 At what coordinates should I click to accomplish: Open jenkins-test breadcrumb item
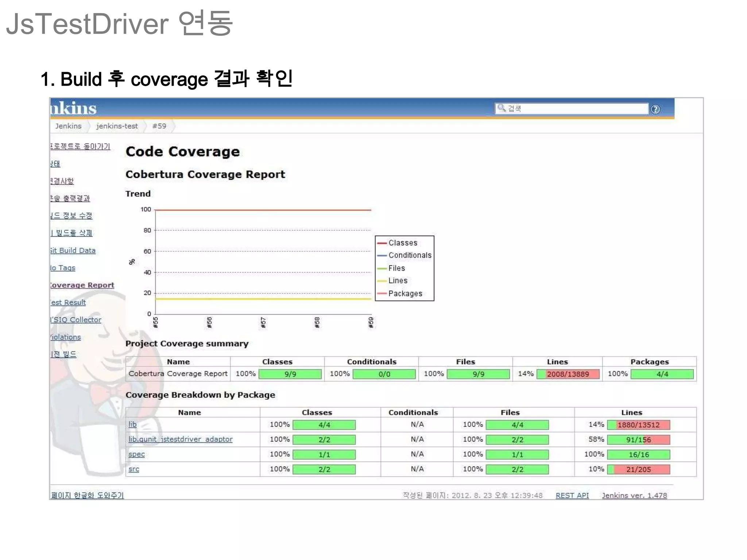[x=117, y=126]
